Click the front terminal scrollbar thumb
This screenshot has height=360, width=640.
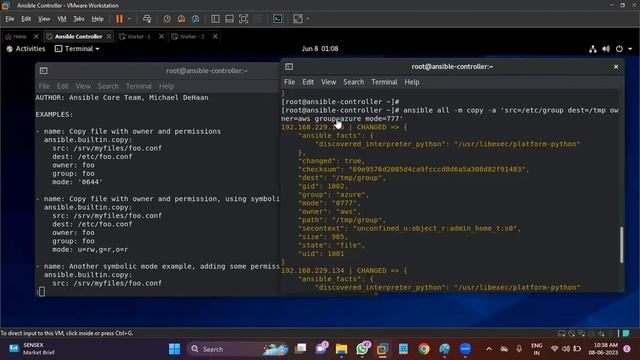(621, 244)
